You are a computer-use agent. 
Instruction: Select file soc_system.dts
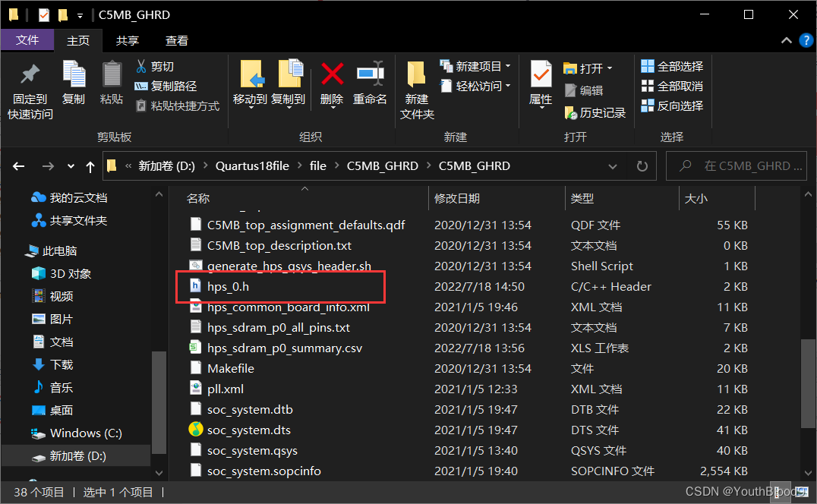tap(248, 430)
